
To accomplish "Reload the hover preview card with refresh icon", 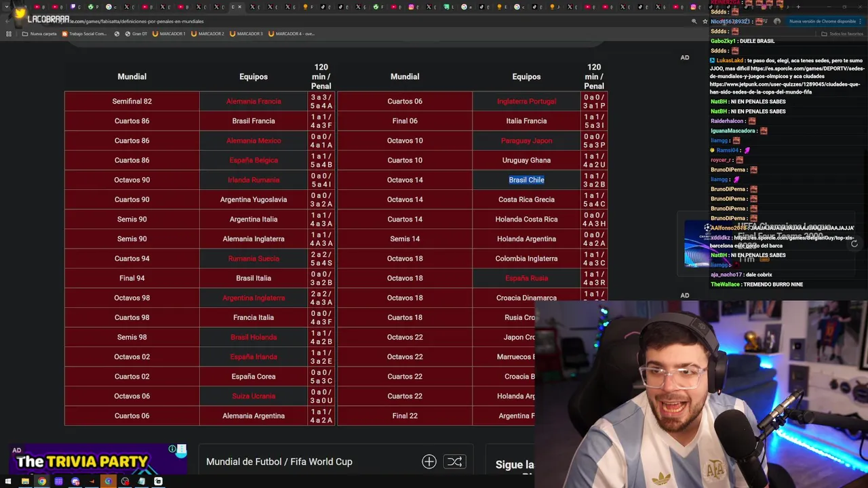I will click(x=854, y=243).
